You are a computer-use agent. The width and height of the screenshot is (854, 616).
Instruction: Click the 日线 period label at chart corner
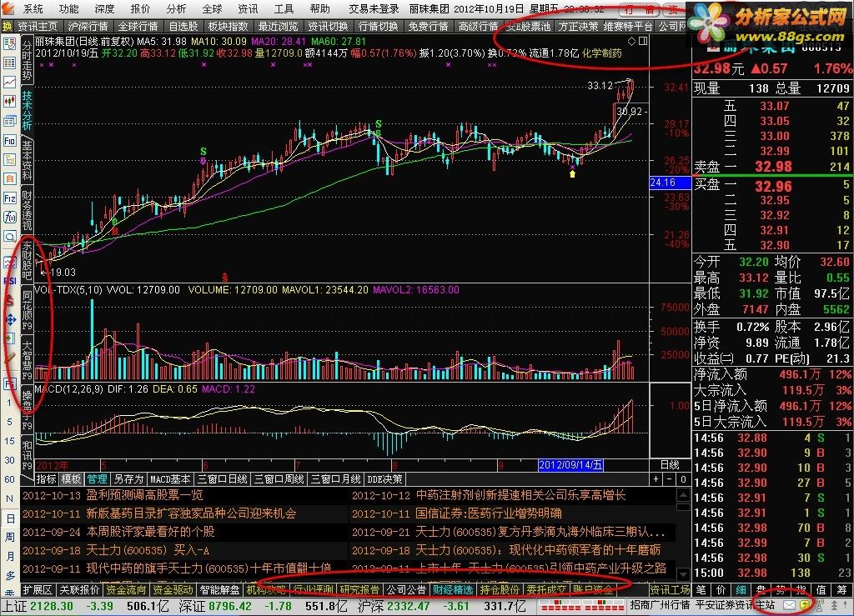(x=670, y=465)
